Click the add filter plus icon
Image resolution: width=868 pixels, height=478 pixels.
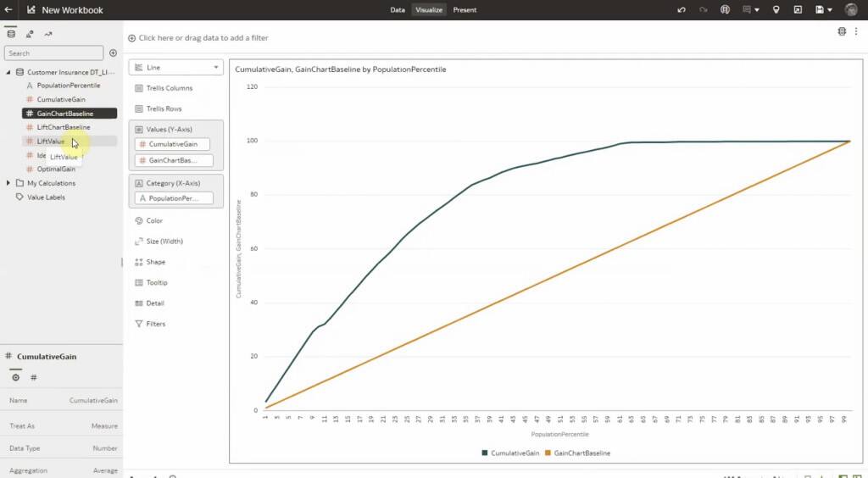[x=131, y=38]
